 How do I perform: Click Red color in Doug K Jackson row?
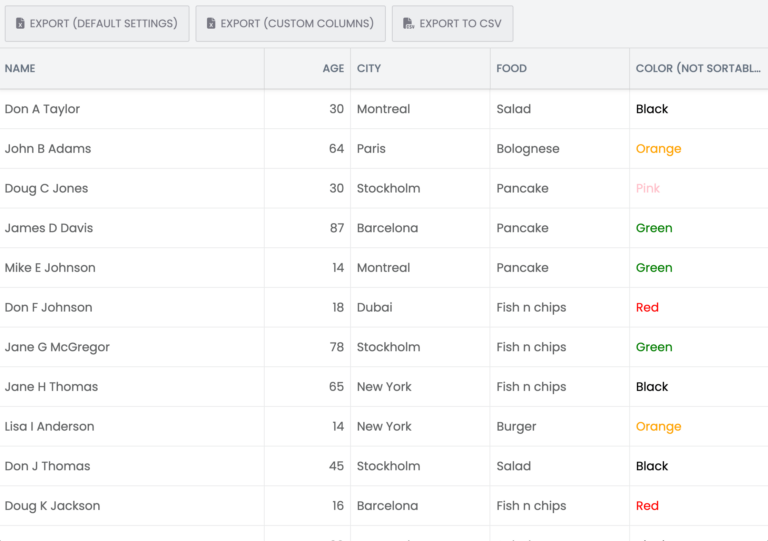click(648, 506)
